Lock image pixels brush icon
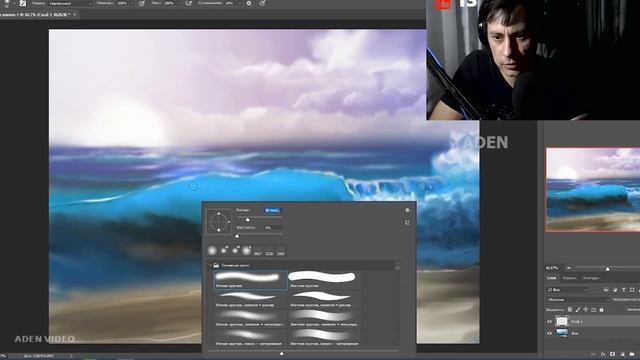Viewport: 640px width, 360px height. coord(578,310)
